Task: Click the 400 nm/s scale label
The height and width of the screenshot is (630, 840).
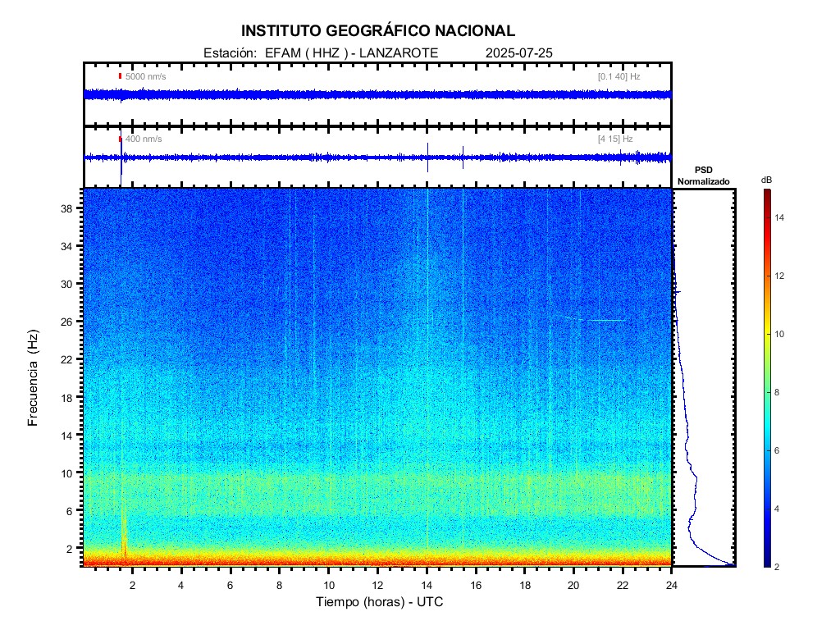Action: click(144, 139)
